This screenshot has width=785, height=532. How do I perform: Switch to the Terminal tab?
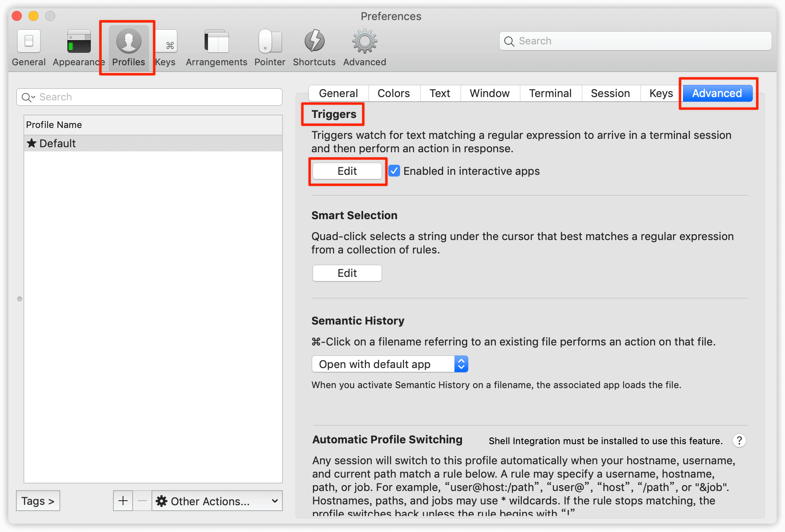pyautogui.click(x=550, y=93)
